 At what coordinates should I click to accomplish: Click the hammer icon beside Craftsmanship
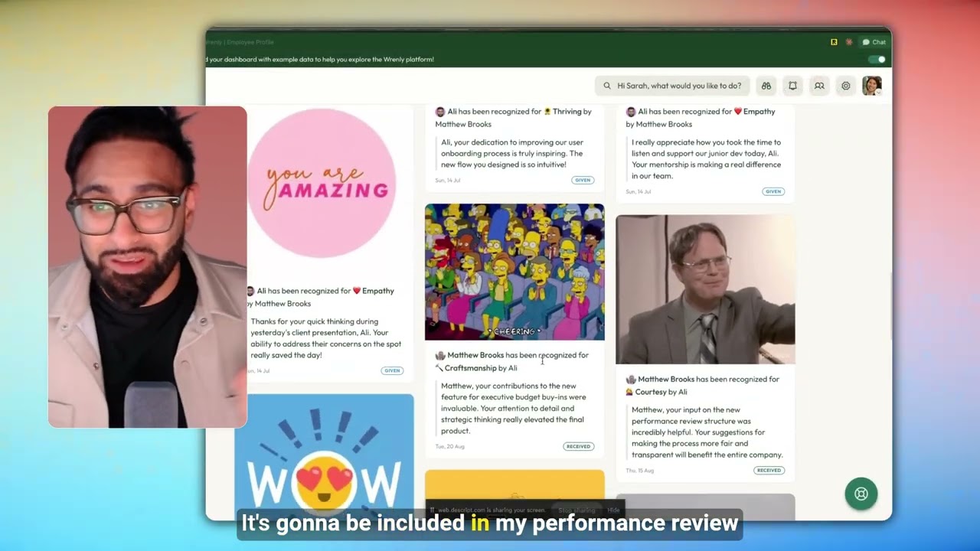coord(439,368)
